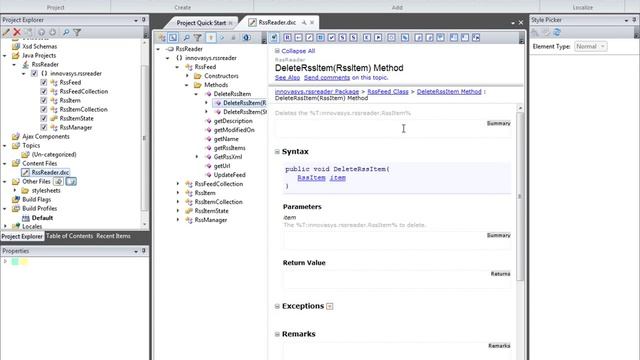The image size is (640, 360).
Task: Toggle the RssItem checkbox in Project Explorer
Action: [x=44, y=100]
